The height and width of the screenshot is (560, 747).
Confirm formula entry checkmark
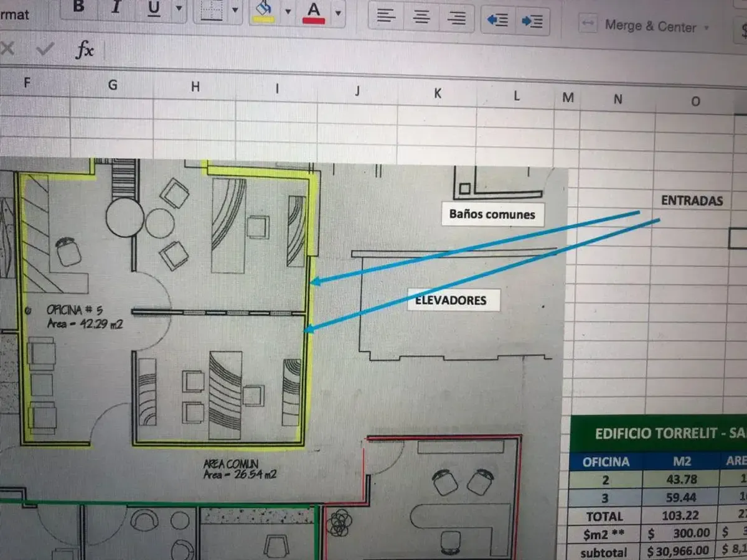45,49
